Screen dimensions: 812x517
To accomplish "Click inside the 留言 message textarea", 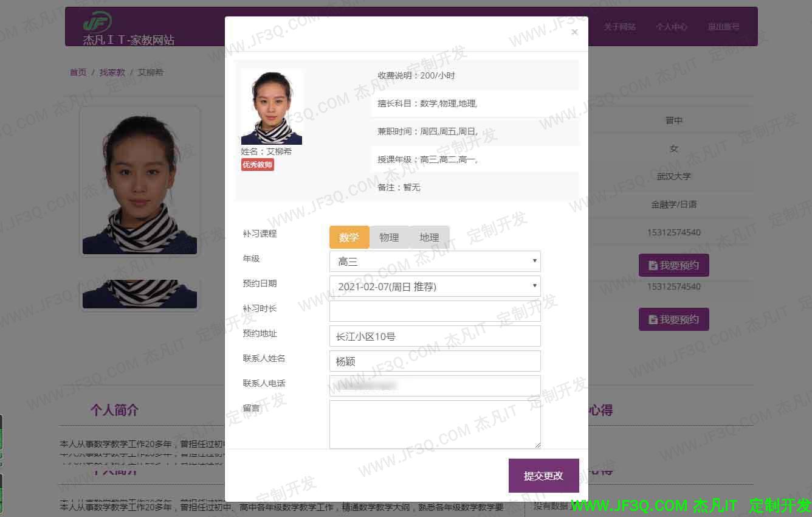I will click(435, 424).
